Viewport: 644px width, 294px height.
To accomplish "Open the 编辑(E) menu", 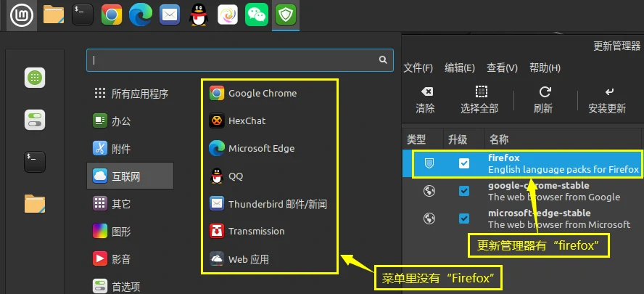I will (460, 68).
